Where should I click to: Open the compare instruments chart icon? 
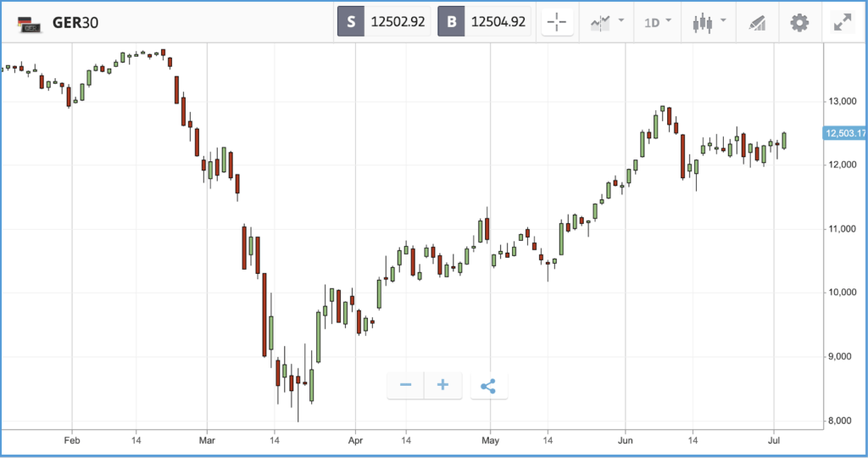[600, 23]
